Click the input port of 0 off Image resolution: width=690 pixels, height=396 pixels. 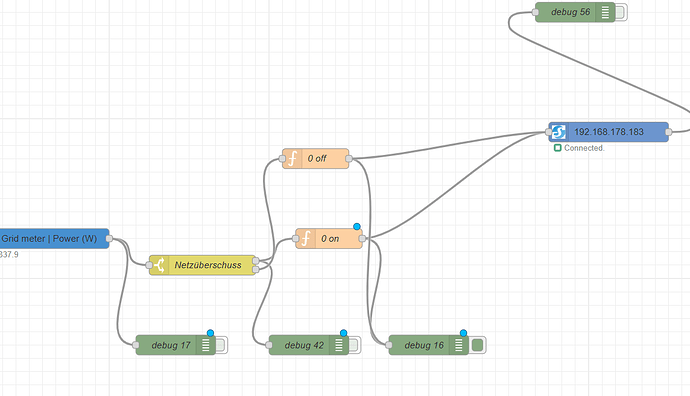(x=283, y=158)
